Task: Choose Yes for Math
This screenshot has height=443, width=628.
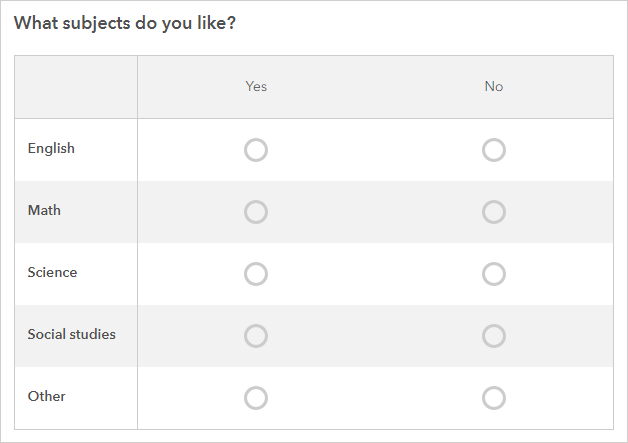Action: coord(256,212)
